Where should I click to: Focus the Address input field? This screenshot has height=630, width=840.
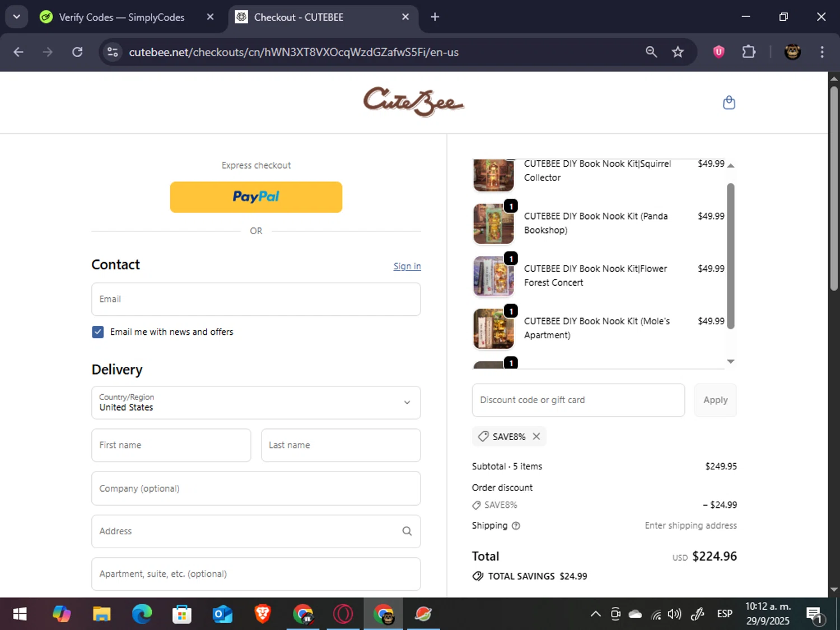pyautogui.click(x=256, y=531)
